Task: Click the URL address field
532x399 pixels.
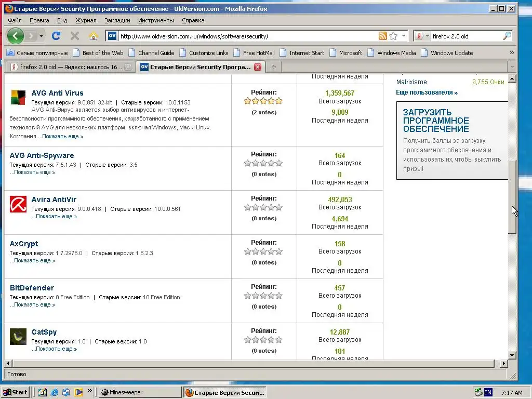Action: pyautogui.click(x=248, y=36)
